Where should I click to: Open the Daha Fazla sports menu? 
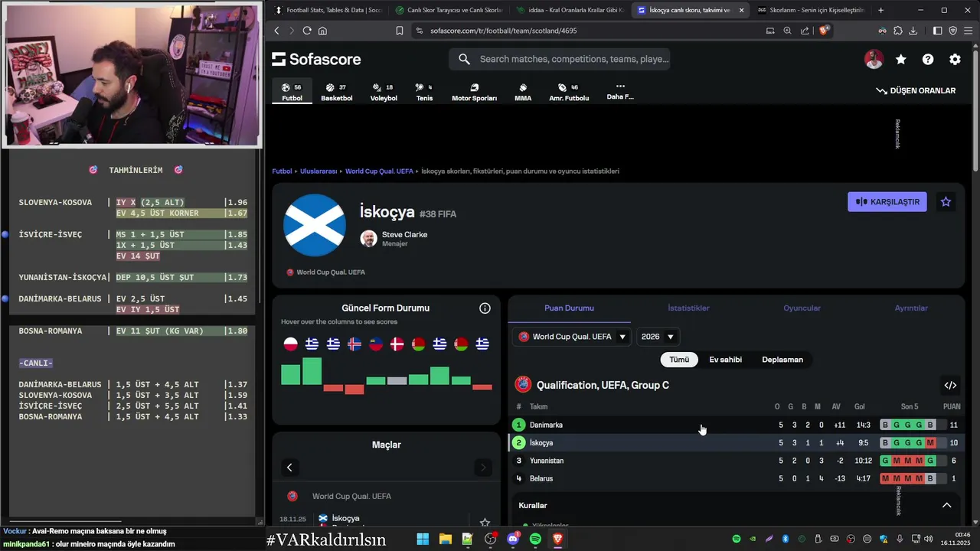(620, 91)
